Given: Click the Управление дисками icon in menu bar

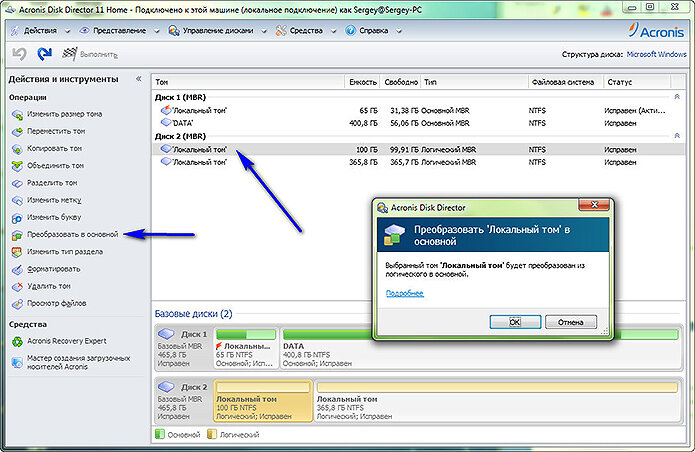Looking at the screenshot, I should [x=174, y=30].
